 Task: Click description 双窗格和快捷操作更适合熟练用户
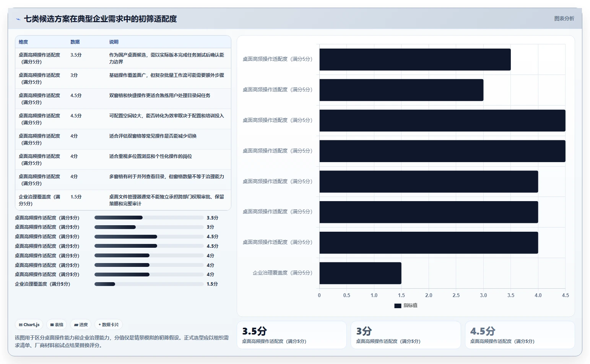(x=160, y=96)
